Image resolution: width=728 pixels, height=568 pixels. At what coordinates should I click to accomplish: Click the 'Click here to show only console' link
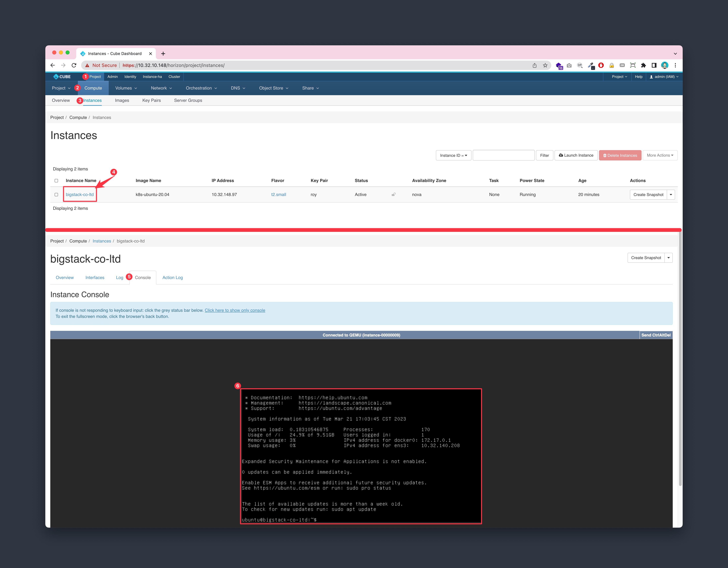click(x=235, y=311)
